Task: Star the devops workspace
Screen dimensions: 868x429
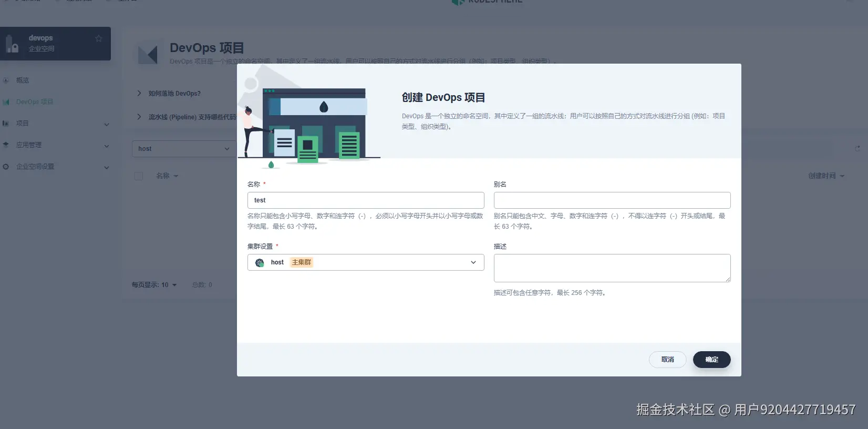Action: (98, 38)
